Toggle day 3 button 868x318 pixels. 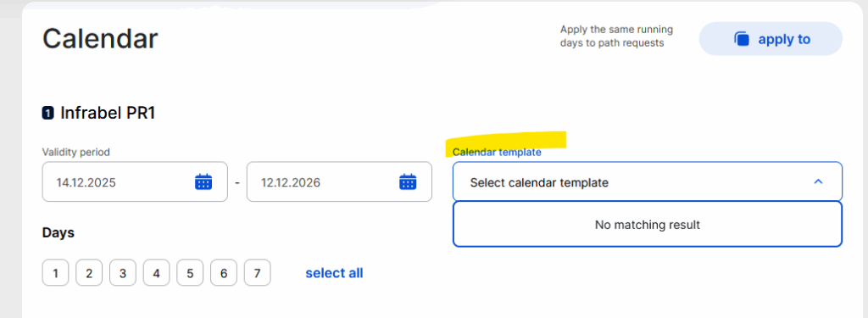click(123, 272)
